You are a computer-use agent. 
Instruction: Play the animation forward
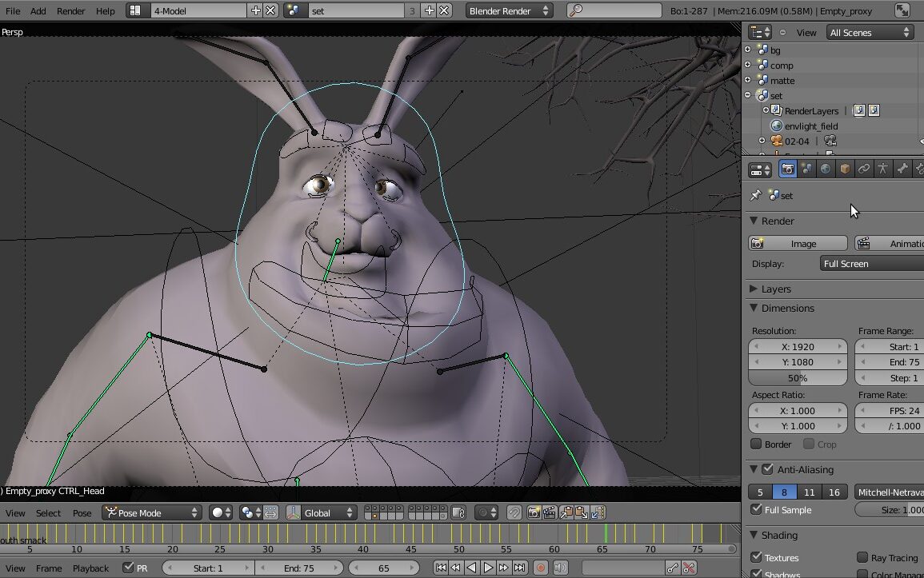click(488, 568)
